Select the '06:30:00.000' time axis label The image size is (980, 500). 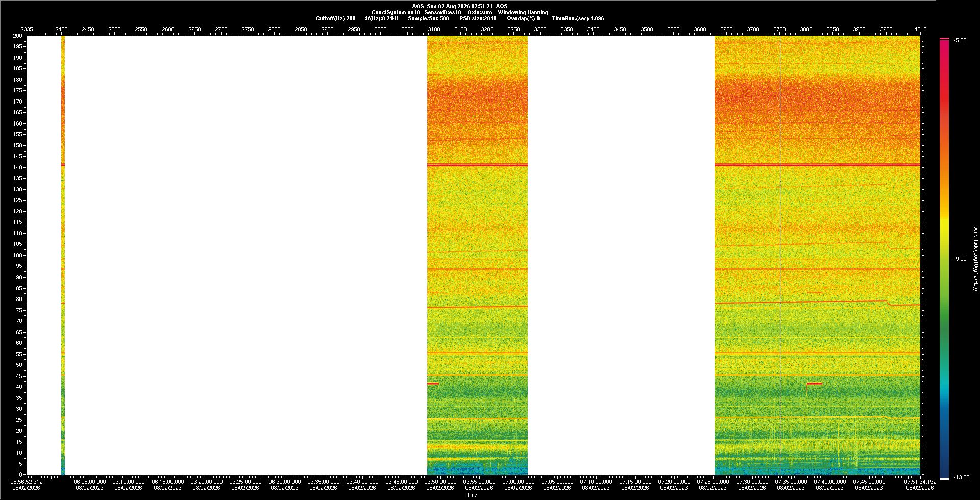(284, 481)
